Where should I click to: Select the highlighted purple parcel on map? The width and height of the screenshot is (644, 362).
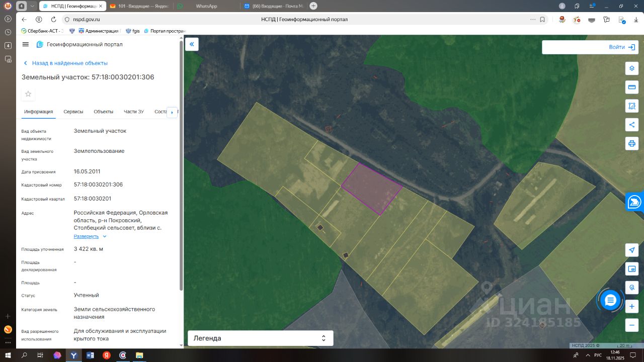point(371,189)
